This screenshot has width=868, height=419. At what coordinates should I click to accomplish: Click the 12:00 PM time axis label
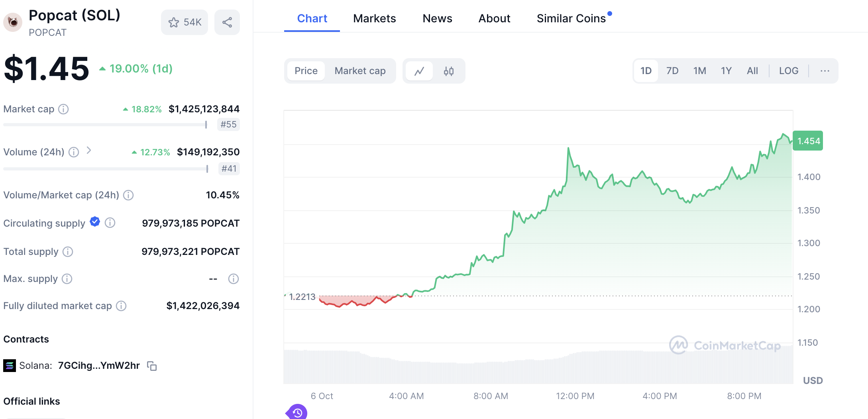point(575,396)
